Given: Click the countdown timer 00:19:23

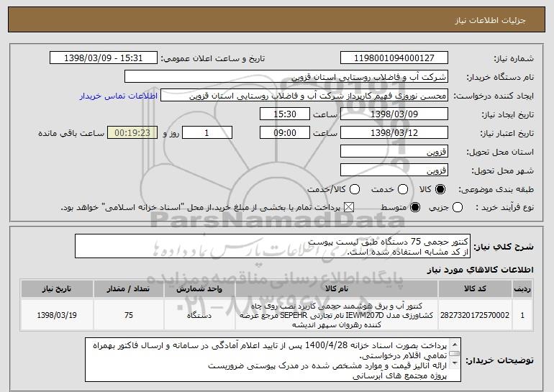Looking at the screenshot, I should click(x=132, y=133).
